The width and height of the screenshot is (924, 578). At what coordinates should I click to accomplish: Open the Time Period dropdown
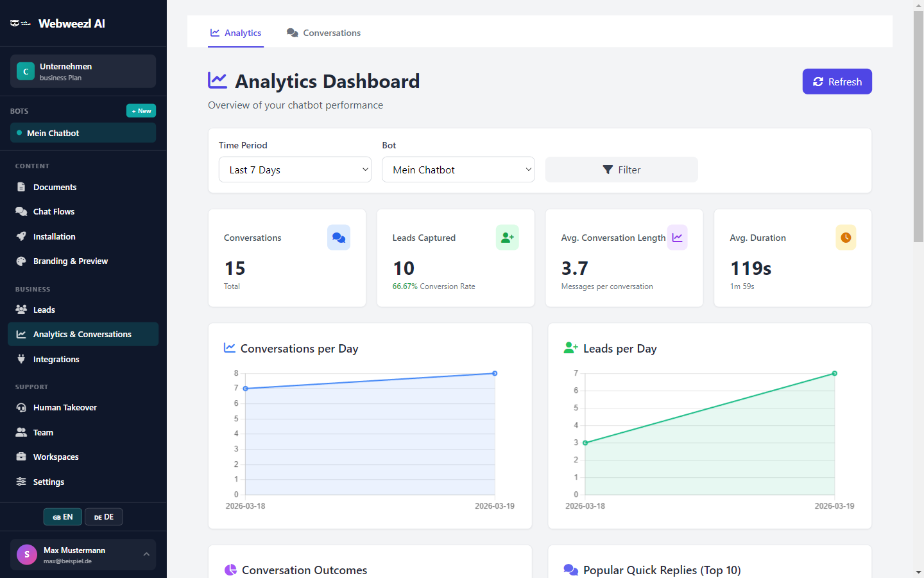[x=295, y=169]
